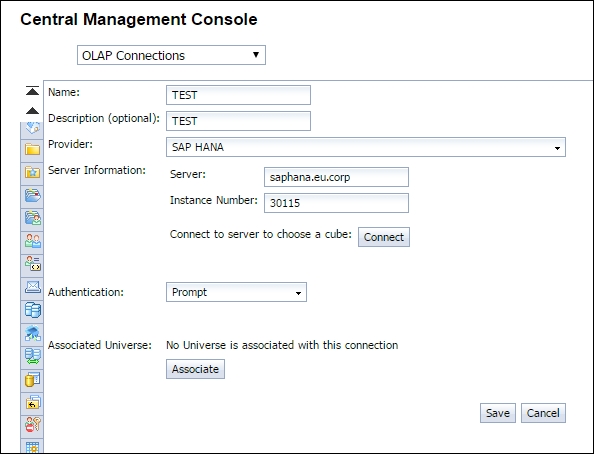This screenshot has width=594, height=454.
Task: Open the favorites folder with star icon
Action: point(33,172)
